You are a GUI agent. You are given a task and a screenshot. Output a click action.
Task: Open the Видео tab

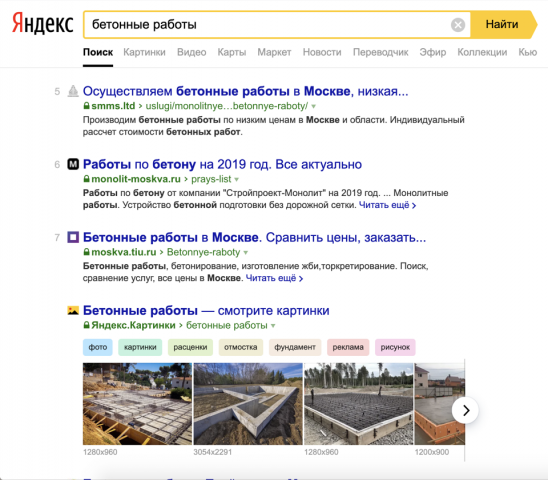pos(192,52)
